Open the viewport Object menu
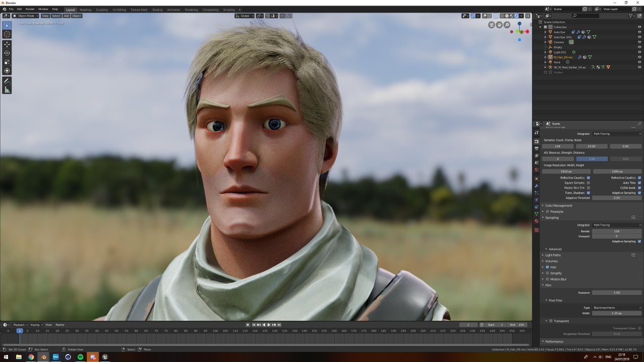The height and width of the screenshot is (362, 644). pos(77,16)
